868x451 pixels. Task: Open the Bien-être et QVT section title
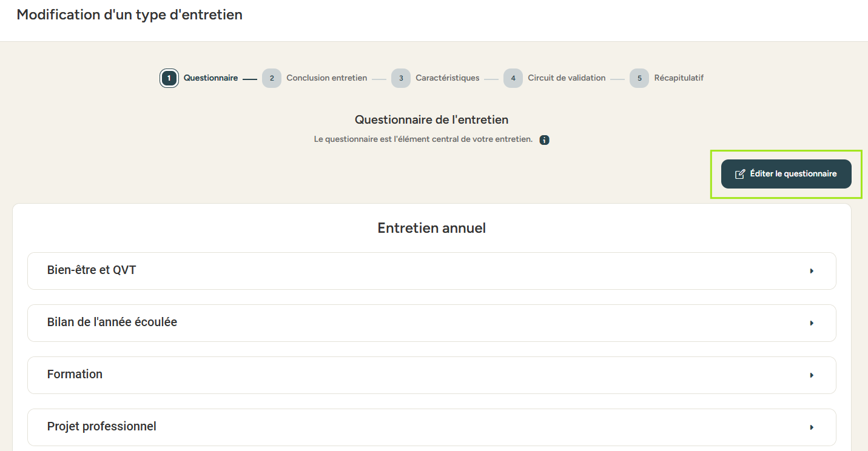point(92,270)
